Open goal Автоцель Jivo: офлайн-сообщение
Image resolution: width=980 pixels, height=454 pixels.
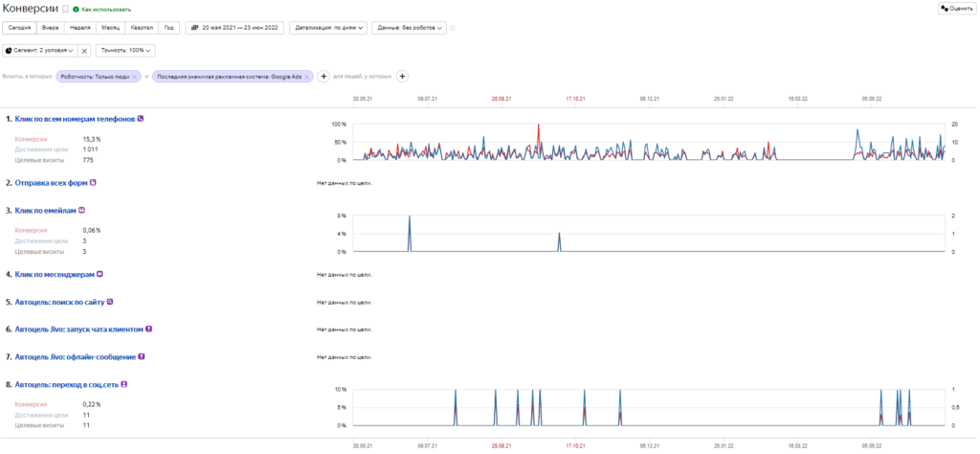coord(76,356)
